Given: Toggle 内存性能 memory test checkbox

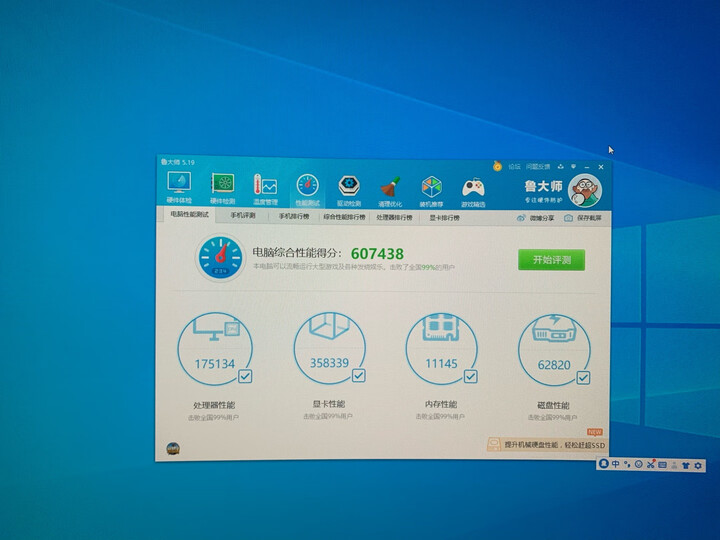Looking at the screenshot, I should [470, 376].
